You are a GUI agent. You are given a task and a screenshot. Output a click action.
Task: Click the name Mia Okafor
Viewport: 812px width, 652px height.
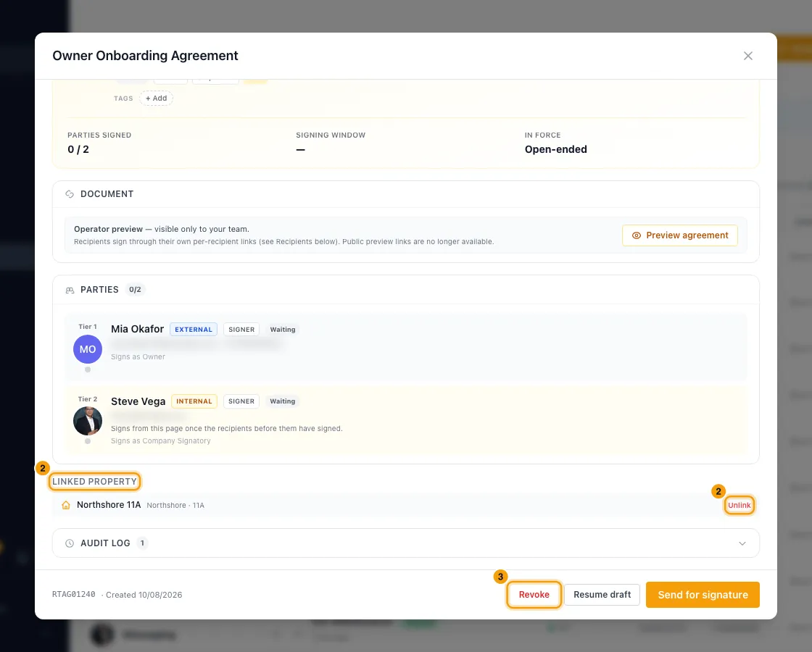tap(137, 329)
